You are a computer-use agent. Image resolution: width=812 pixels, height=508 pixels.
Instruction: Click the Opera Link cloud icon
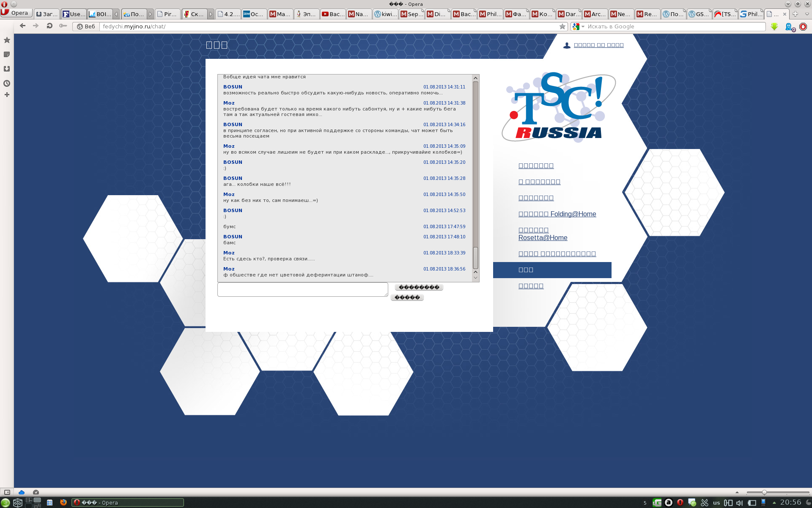tap(22, 492)
